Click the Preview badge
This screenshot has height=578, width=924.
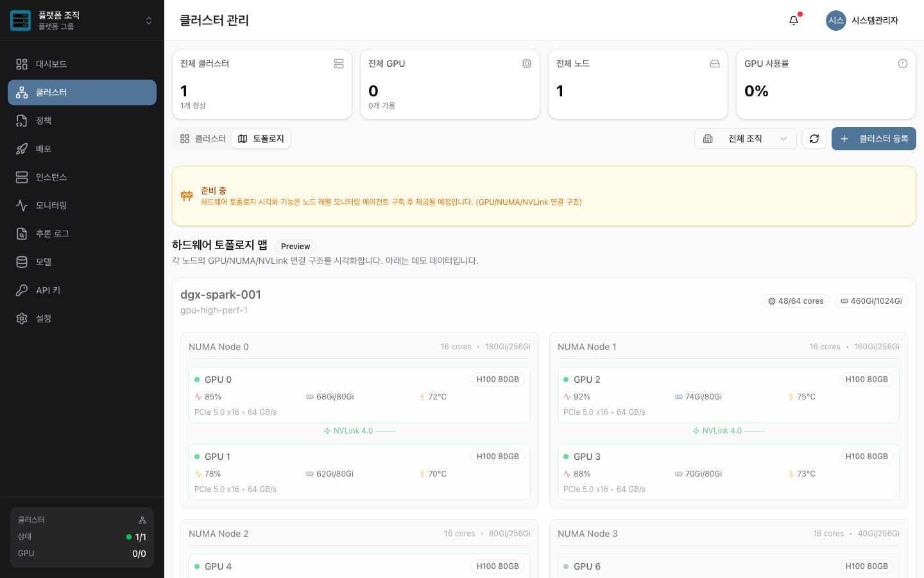tap(296, 246)
